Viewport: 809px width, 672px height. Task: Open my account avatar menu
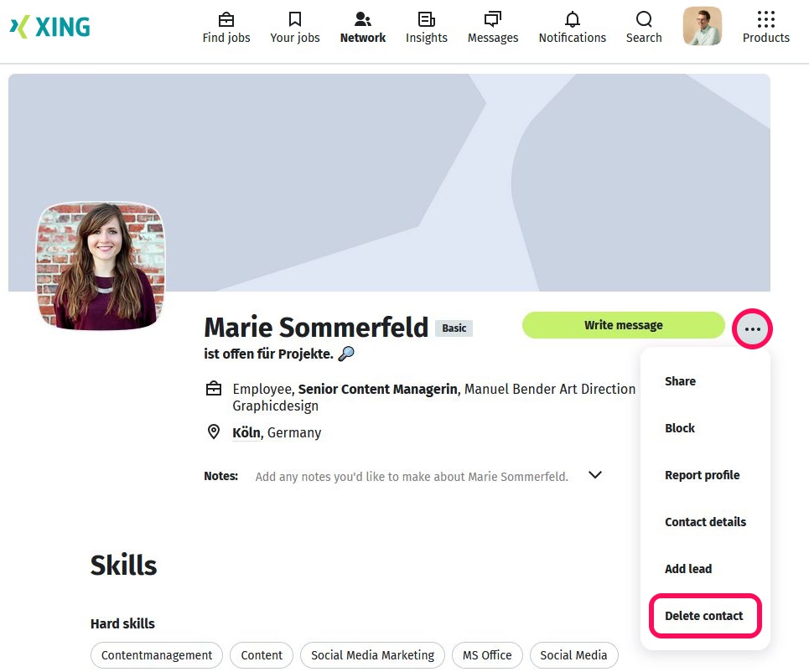point(703,26)
